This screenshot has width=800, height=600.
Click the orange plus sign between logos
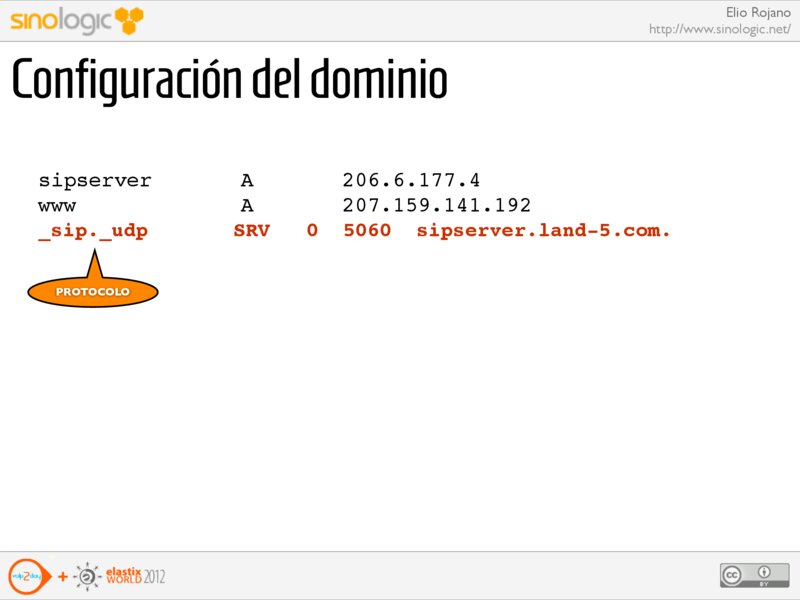pyautogui.click(x=62, y=577)
